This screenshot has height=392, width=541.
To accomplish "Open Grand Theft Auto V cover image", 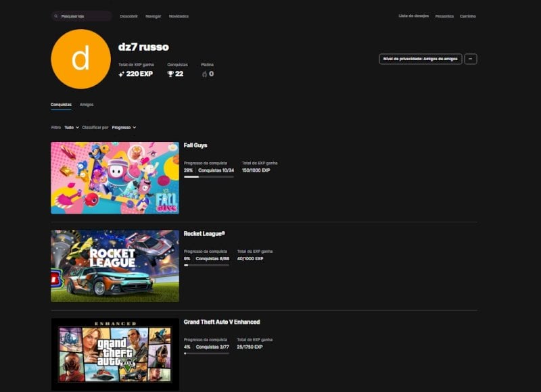I will (x=115, y=354).
